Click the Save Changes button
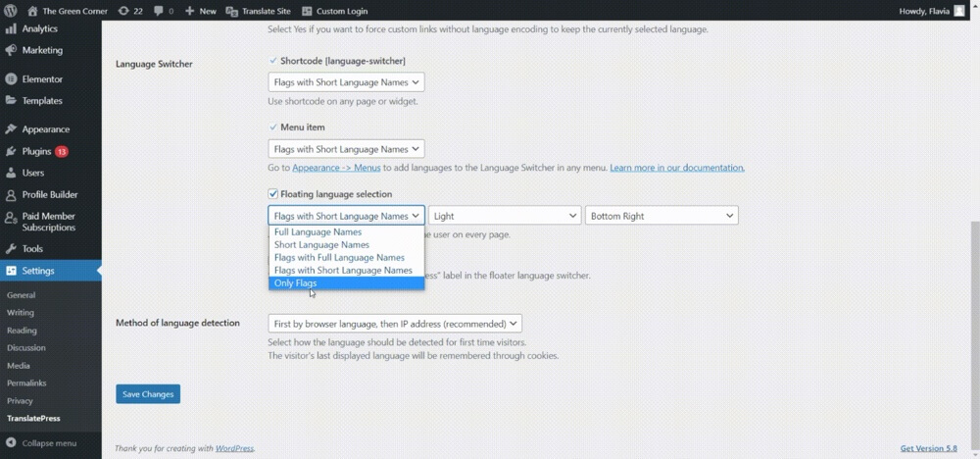Viewport: 980px width, 459px height. pos(147,394)
